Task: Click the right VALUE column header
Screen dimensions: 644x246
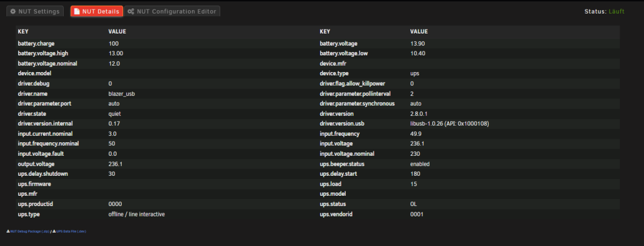Action: click(x=419, y=32)
